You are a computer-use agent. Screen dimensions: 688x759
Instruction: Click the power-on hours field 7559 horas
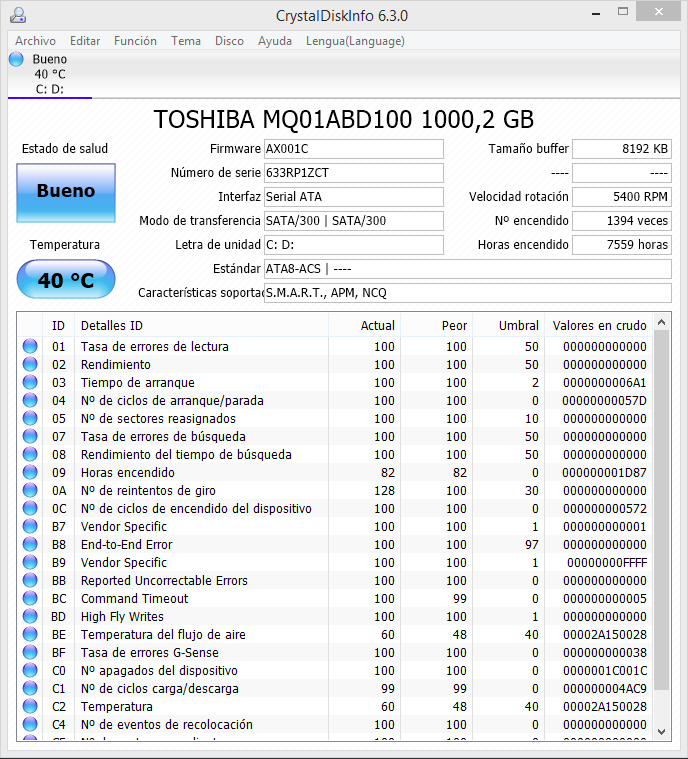click(x=622, y=244)
